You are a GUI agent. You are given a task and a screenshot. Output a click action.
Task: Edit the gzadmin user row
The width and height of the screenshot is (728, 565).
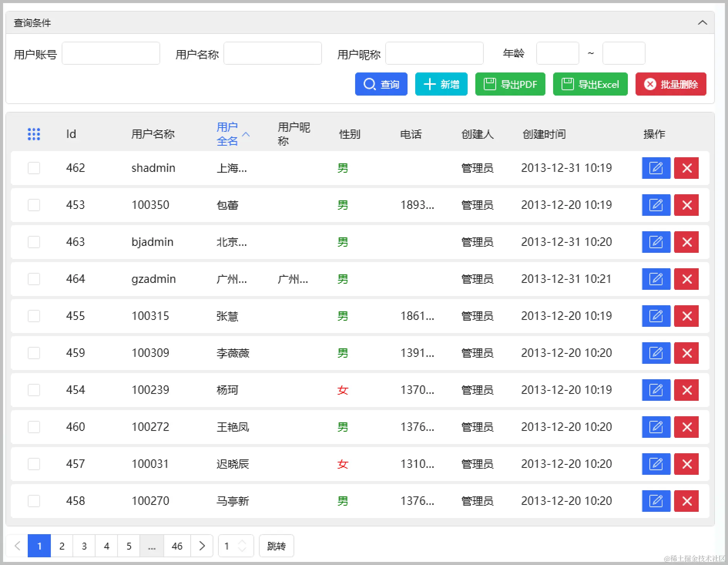pos(656,279)
